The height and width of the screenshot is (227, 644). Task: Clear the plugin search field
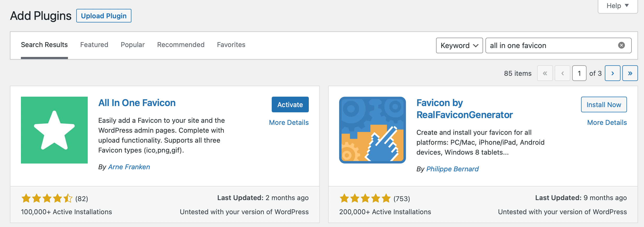pyautogui.click(x=622, y=45)
